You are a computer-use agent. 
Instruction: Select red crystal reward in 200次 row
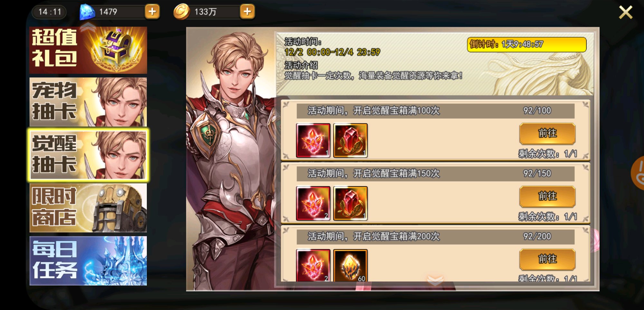click(x=313, y=266)
